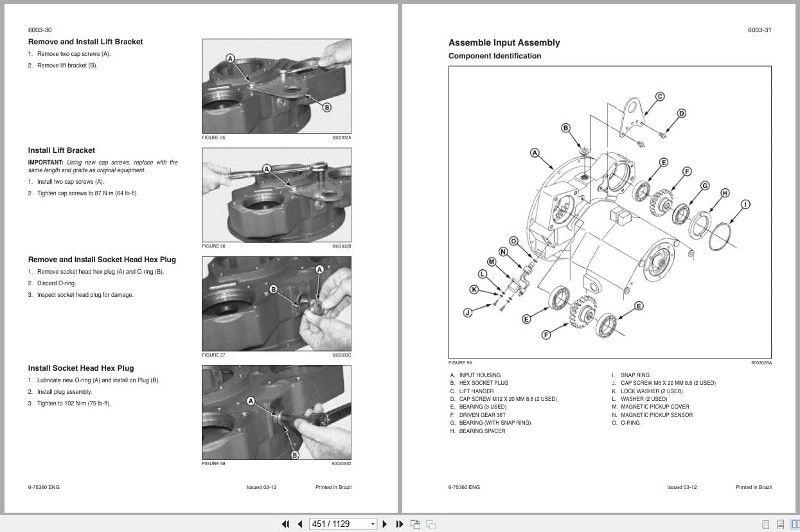Click the Figure 58 plug installation photo

(276, 411)
